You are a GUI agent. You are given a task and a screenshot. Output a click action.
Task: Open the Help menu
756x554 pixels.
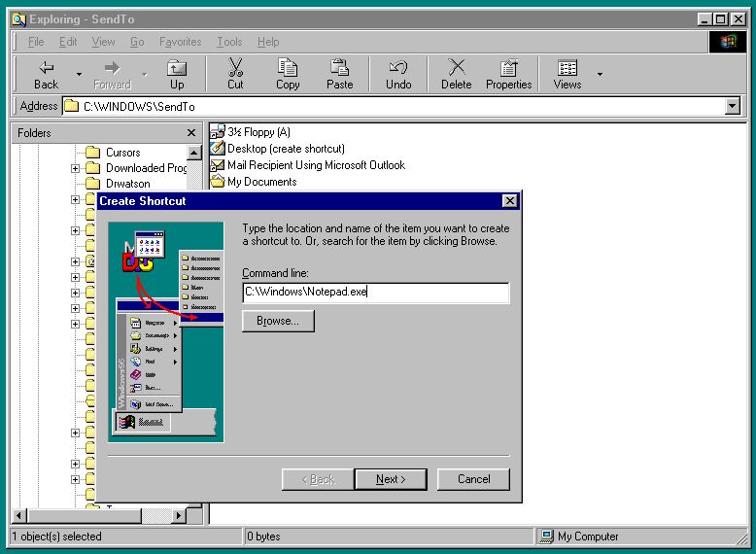coord(268,42)
